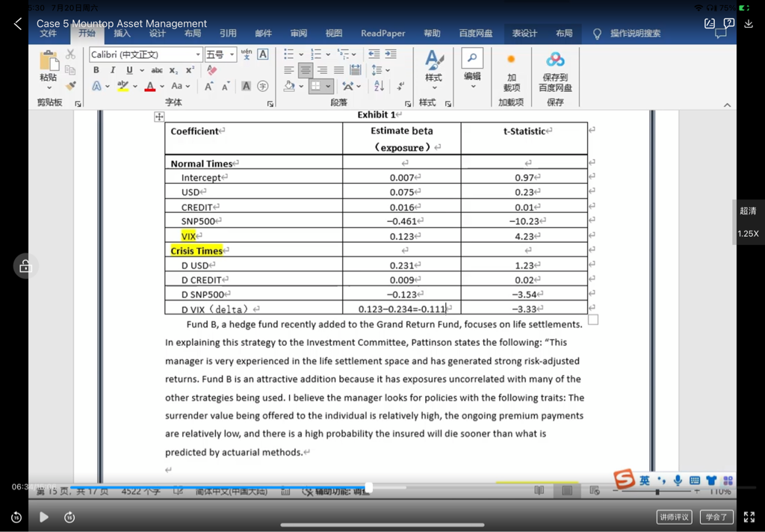
Task: Open the ReadPaper ribbon tab
Action: (x=382, y=34)
